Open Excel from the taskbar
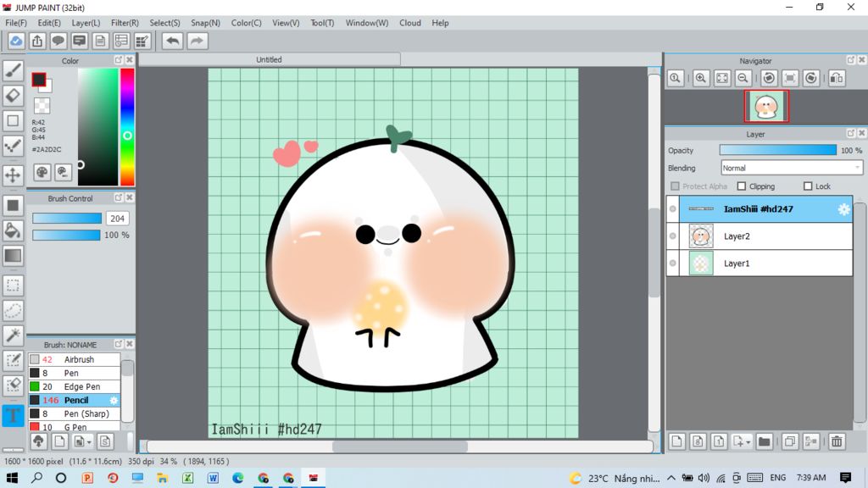868x488 pixels. 187,478
